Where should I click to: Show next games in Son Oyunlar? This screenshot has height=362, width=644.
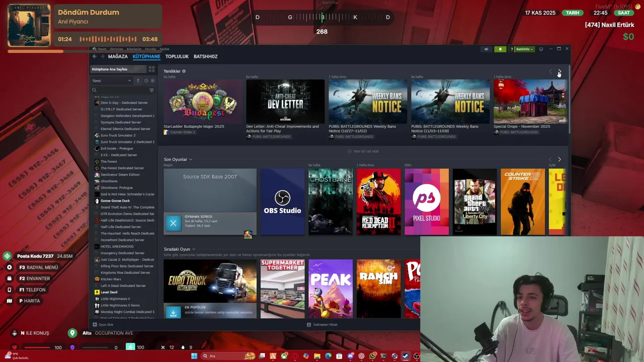pyautogui.click(x=559, y=159)
